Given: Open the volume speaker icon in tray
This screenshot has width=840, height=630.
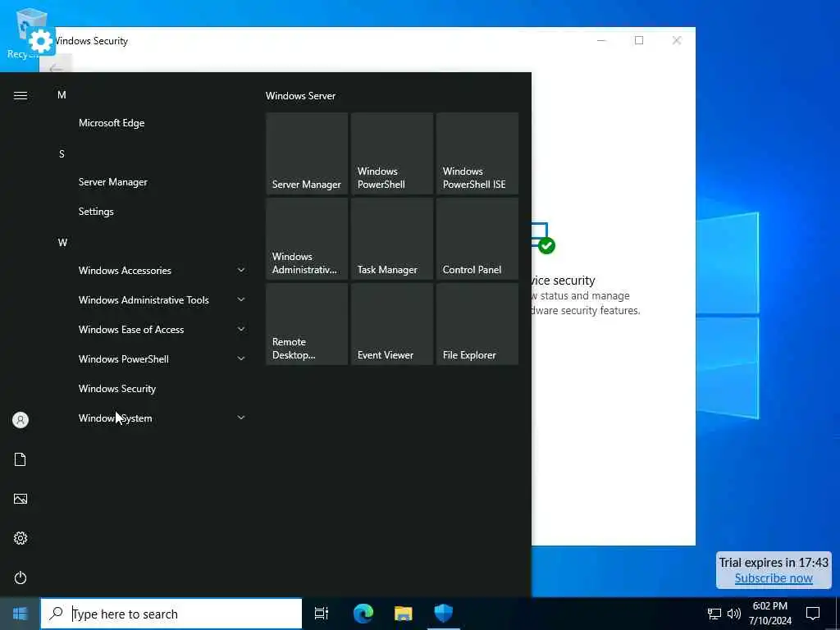Looking at the screenshot, I should coord(734,614).
